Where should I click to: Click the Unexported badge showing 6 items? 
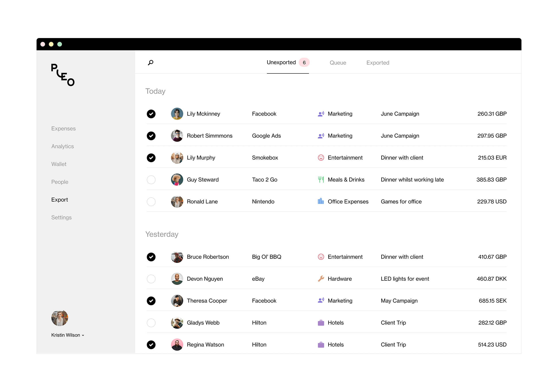point(305,62)
